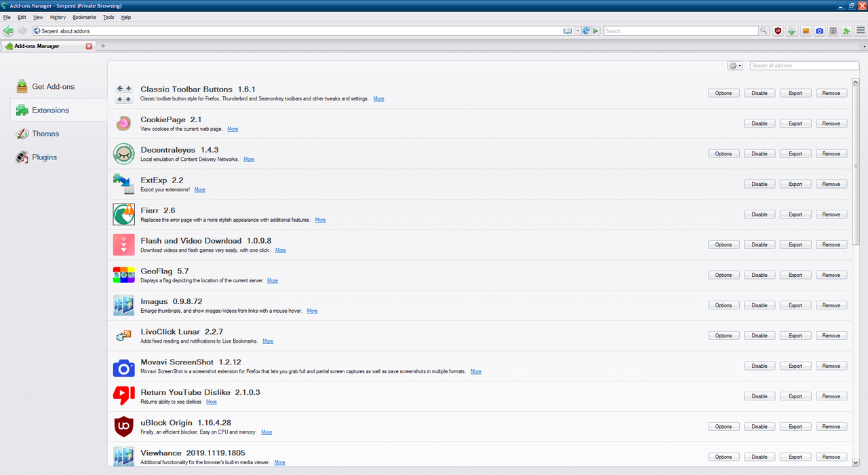Viewport: 868px width, 475px height.
Task: Open Options for Flash and Video Download
Action: pos(724,245)
